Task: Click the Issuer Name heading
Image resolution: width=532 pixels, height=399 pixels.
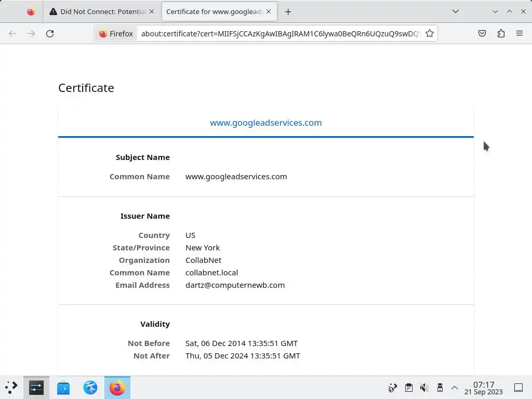Action: click(x=145, y=216)
